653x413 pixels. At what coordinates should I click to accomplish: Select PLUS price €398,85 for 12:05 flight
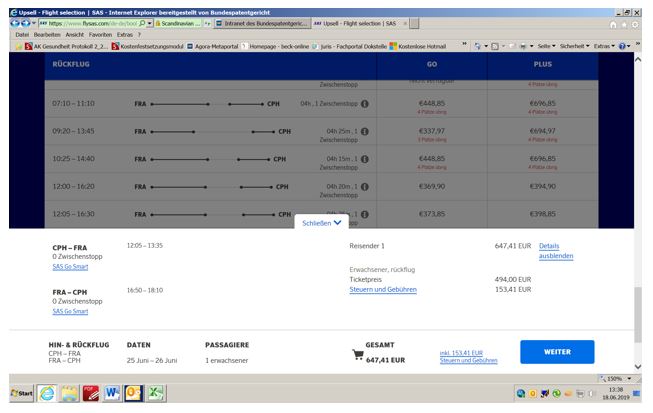[x=543, y=214]
